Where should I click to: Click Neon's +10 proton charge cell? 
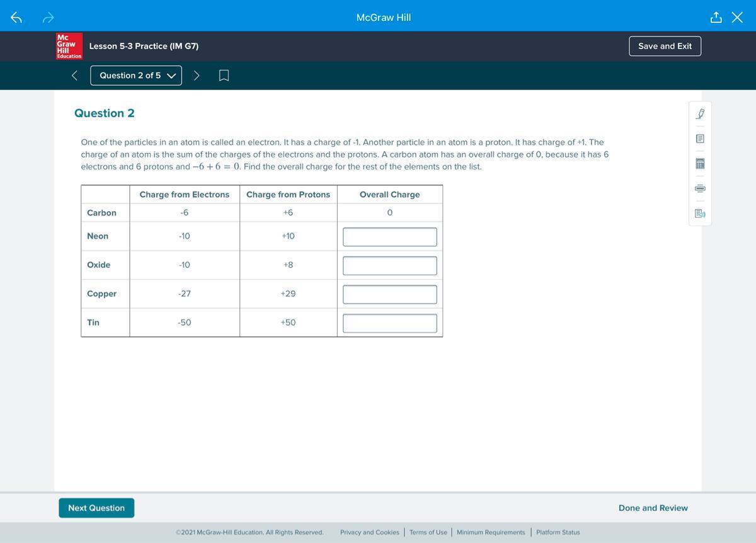click(288, 236)
